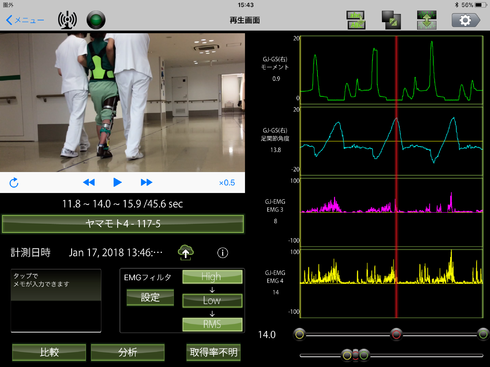Tap the battery indicator in status bar
Screen dimensions: 490x367
481,5
